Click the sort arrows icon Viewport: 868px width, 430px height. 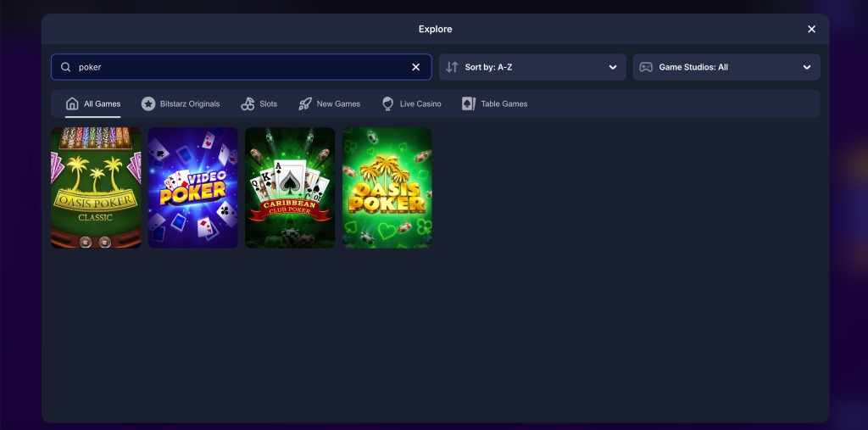click(x=452, y=67)
